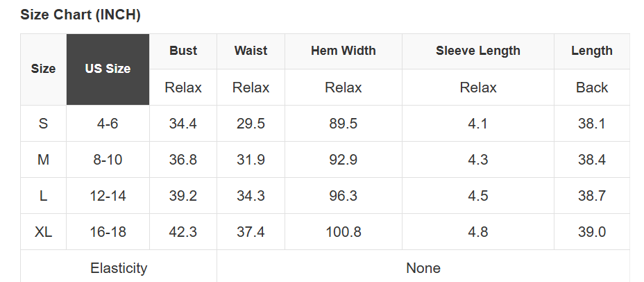Click bust value 36.8
The height and width of the screenshot is (282, 644).
(x=183, y=160)
